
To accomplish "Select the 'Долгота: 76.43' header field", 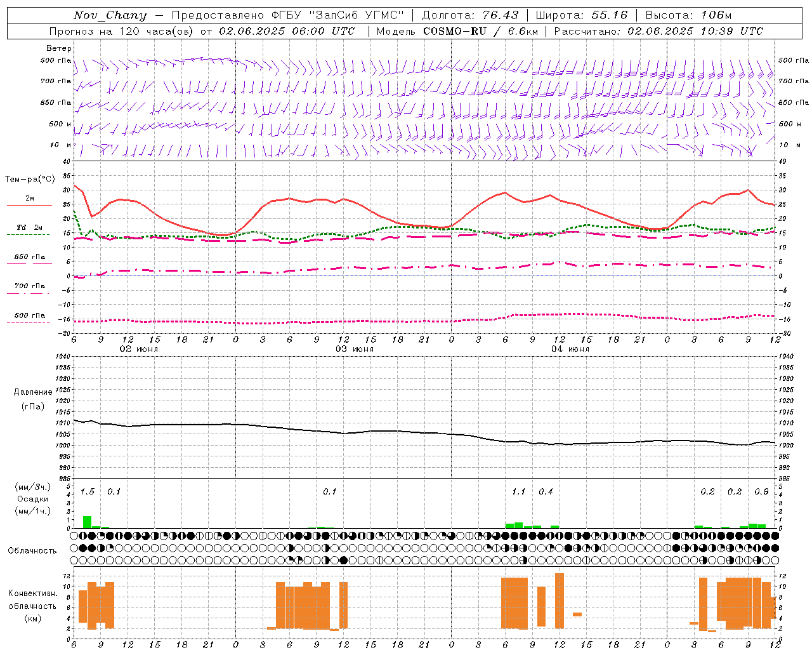I will (x=470, y=15).
